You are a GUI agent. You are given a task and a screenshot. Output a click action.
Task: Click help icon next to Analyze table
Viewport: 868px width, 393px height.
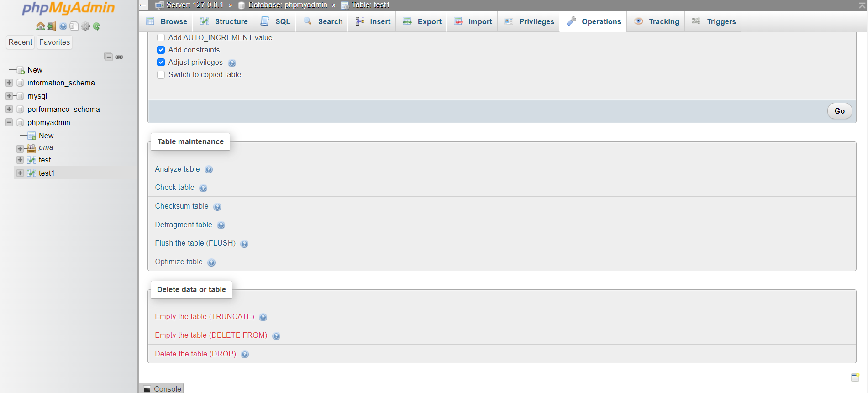pyautogui.click(x=209, y=170)
